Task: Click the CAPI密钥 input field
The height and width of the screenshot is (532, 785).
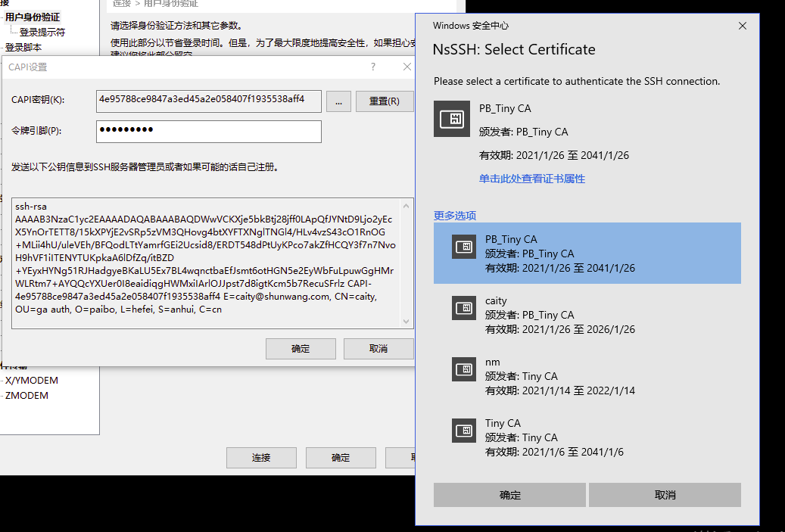Action: 209,101
